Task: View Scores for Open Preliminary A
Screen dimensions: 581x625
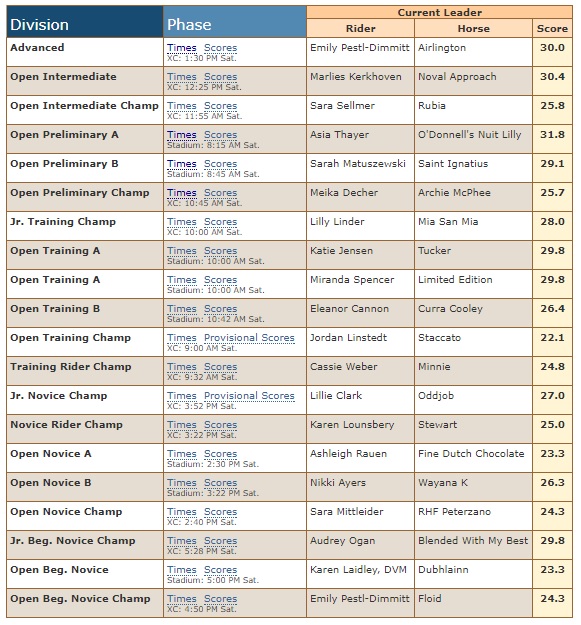Action: click(x=220, y=135)
